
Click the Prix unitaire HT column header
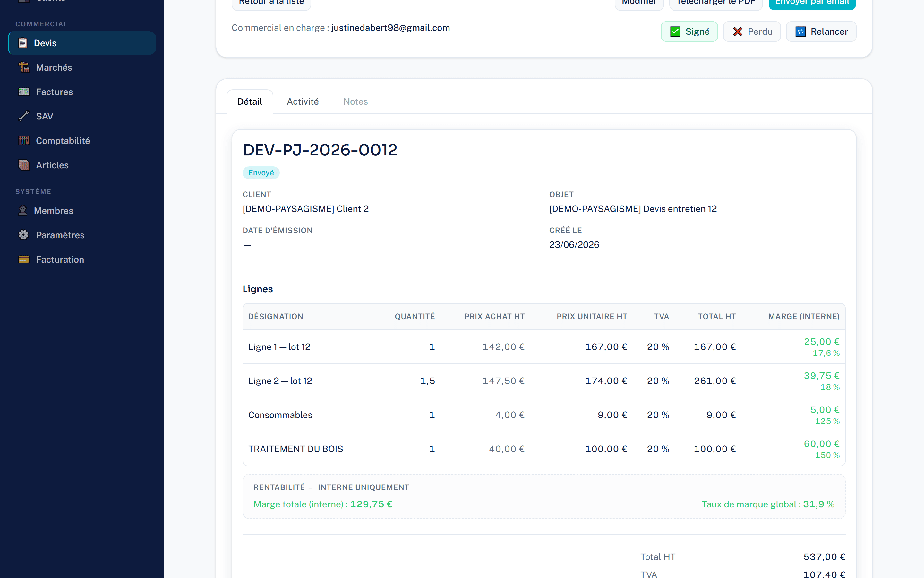[592, 317]
